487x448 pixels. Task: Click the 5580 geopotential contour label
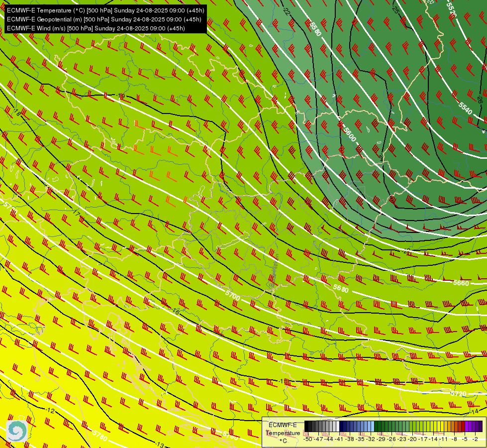(x=315, y=28)
